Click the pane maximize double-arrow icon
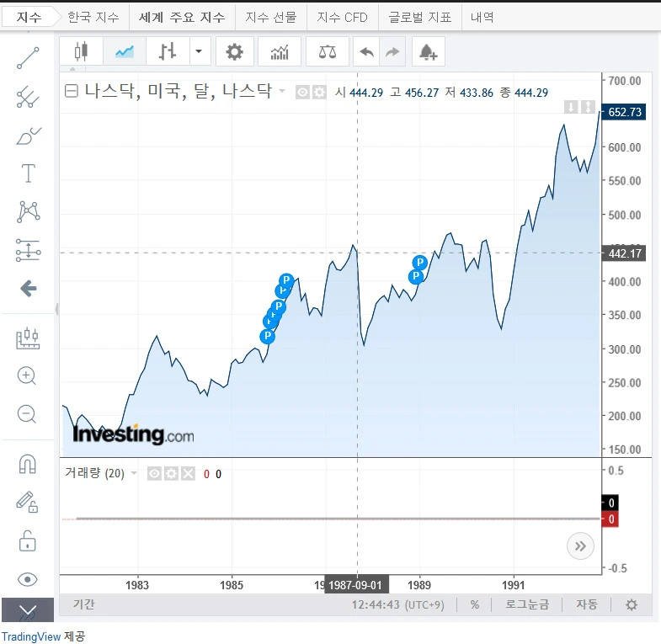This screenshot has width=661, height=644. [588, 107]
